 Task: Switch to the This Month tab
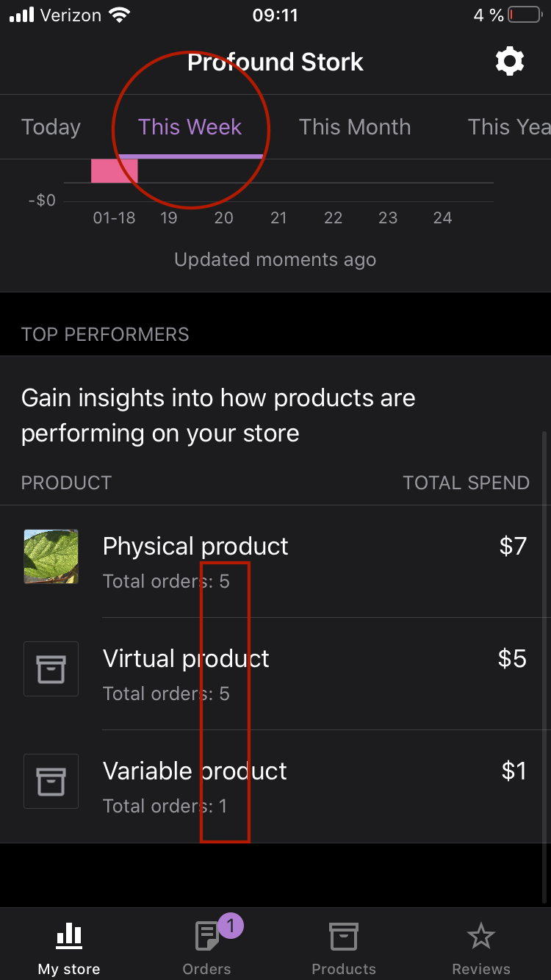pos(355,127)
